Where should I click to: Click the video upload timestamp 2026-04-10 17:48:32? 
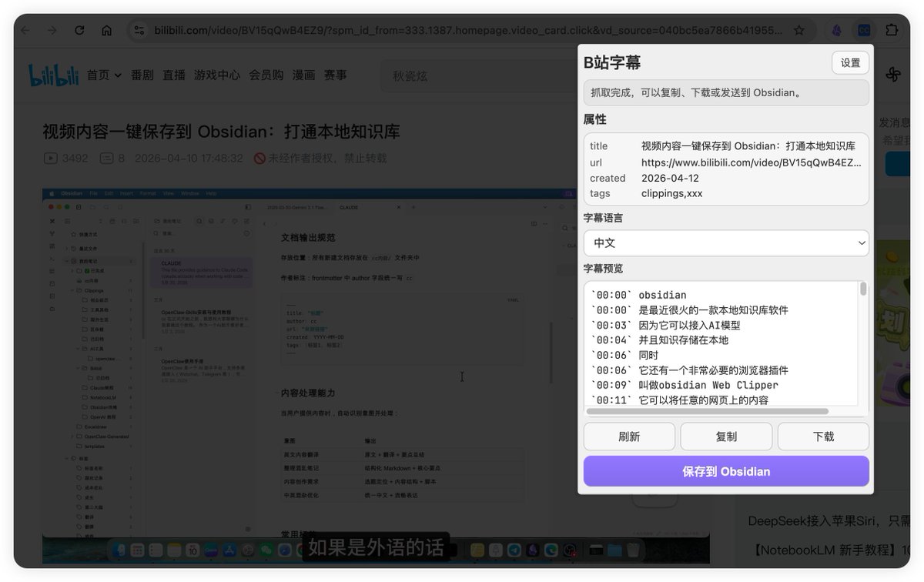click(x=189, y=159)
